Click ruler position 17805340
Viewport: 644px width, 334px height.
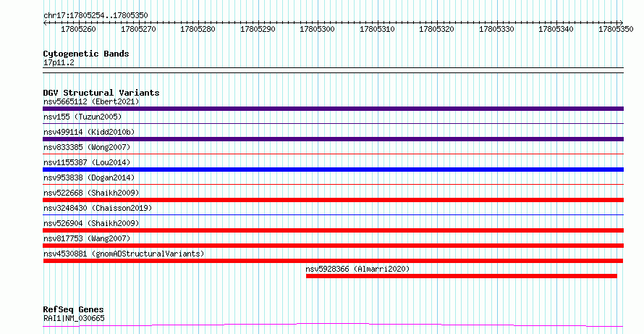pos(556,29)
